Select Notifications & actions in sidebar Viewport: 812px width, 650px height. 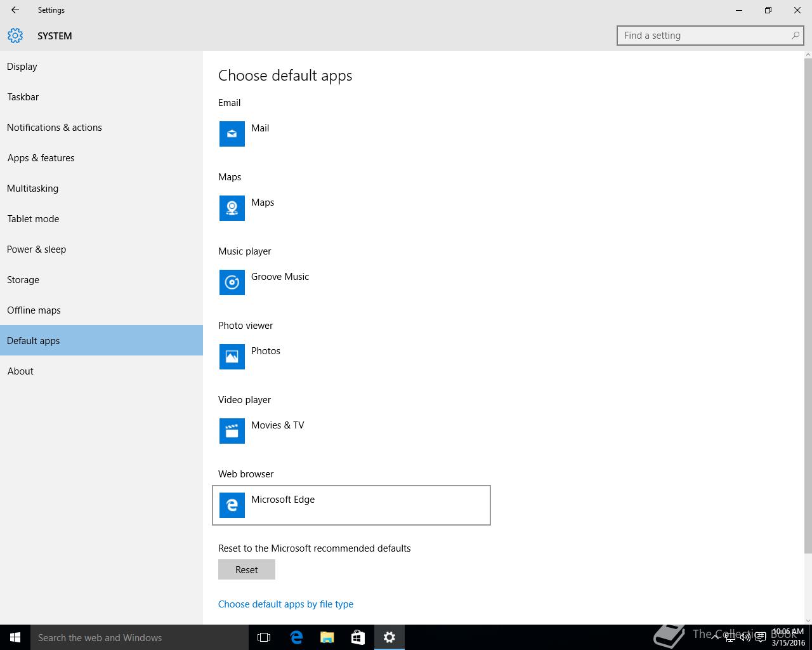(101, 127)
